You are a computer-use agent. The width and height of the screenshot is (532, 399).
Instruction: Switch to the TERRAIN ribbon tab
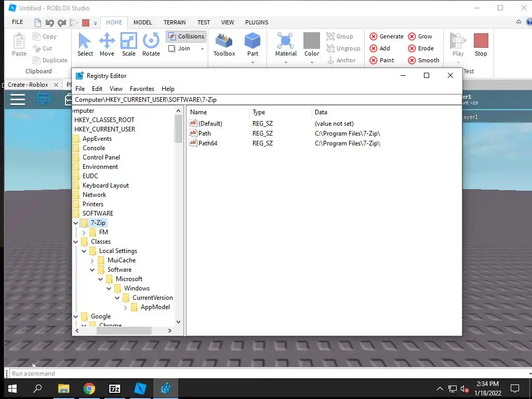(175, 22)
